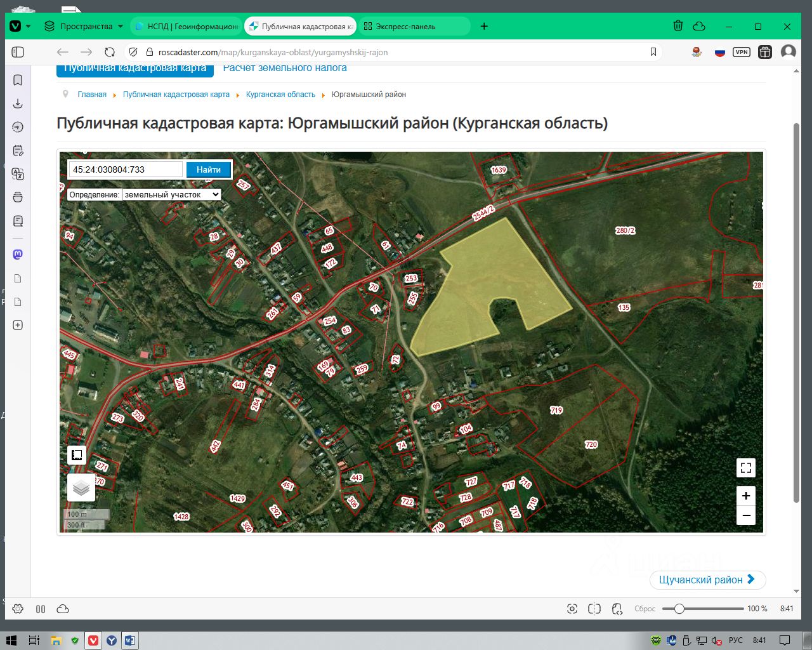
Task: Open the 'земельный участок' type dropdown
Action: tap(171, 195)
